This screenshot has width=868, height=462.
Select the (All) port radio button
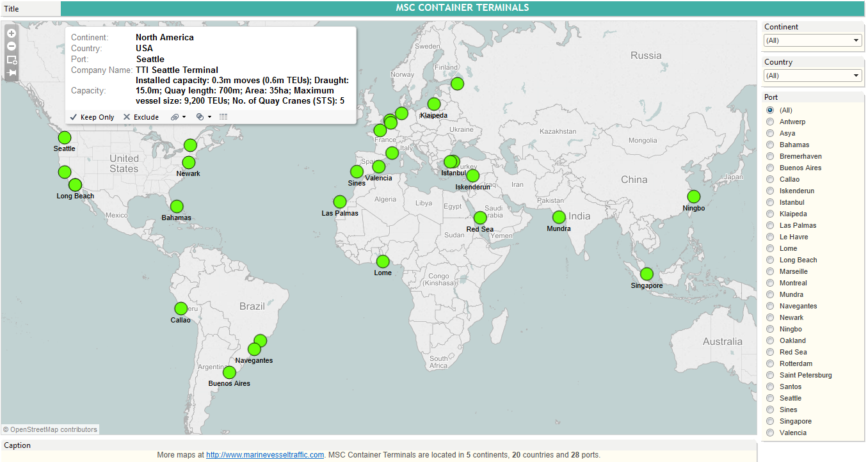(x=770, y=110)
